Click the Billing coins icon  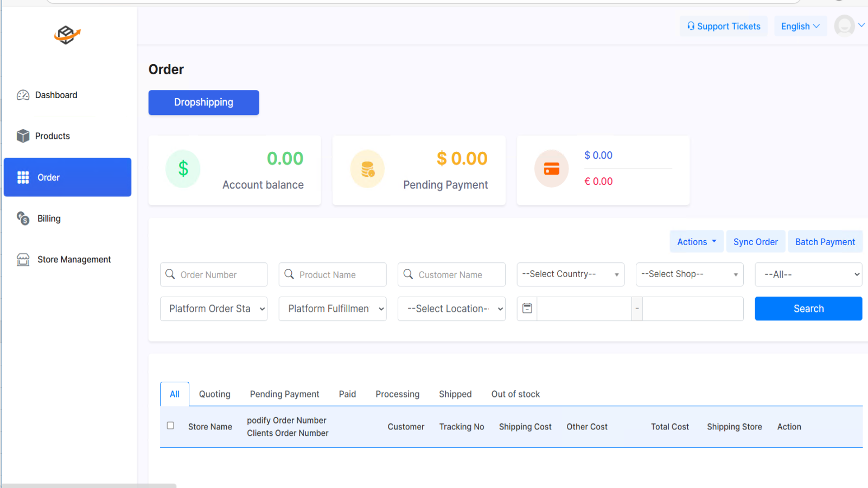pyautogui.click(x=23, y=219)
